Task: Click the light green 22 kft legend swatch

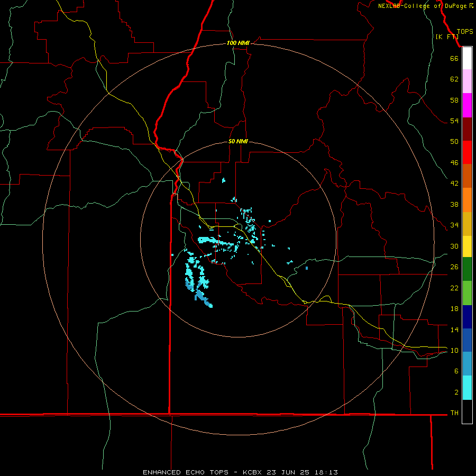Action: coord(467,293)
